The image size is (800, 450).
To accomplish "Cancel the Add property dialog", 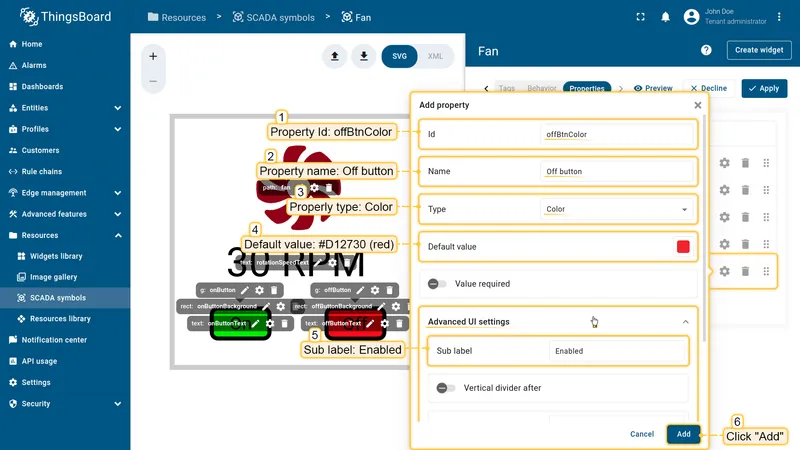I will pos(642,434).
